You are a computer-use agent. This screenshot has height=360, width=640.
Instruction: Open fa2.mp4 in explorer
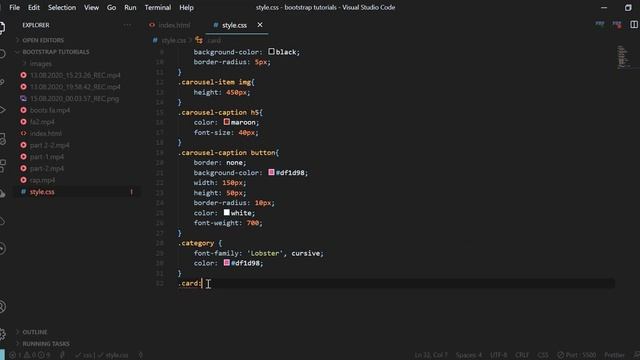pyautogui.click(x=42, y=122)
